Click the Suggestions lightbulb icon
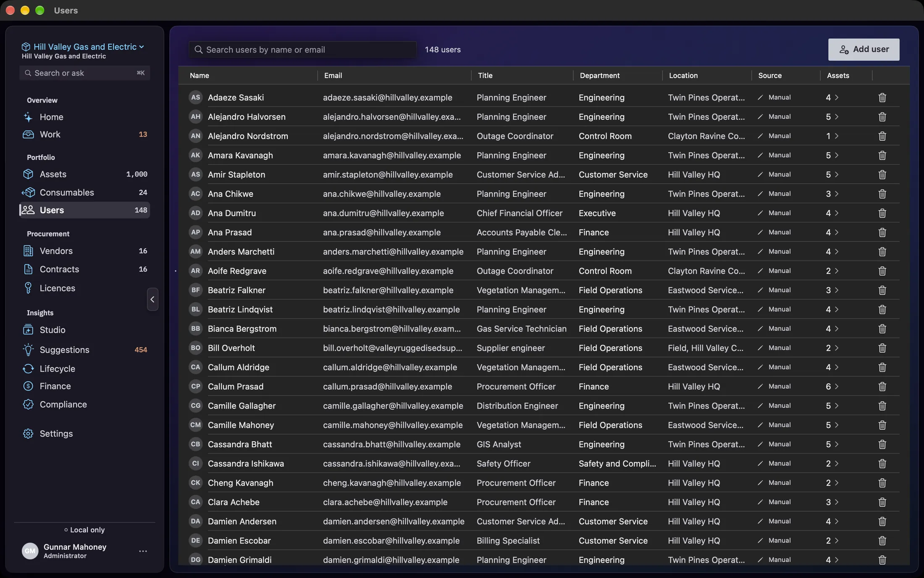 click(28, 350)
